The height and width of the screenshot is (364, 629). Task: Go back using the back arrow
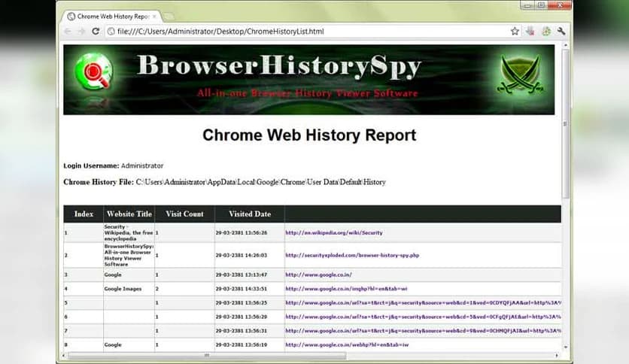68,32
